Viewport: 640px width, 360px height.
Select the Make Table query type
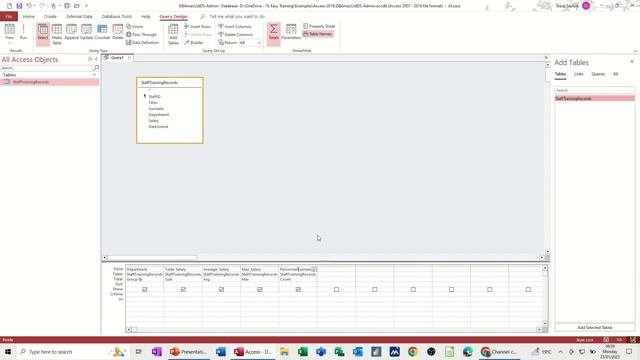click(57, 34)
